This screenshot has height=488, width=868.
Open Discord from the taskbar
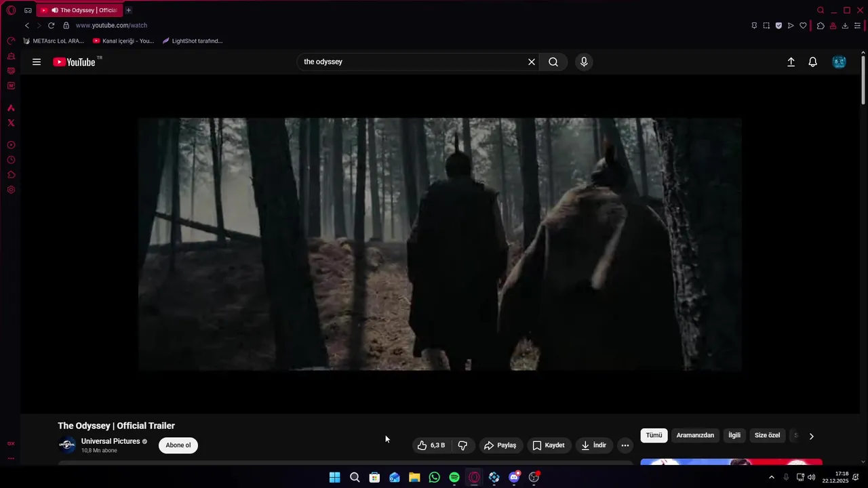pos(514,477)
